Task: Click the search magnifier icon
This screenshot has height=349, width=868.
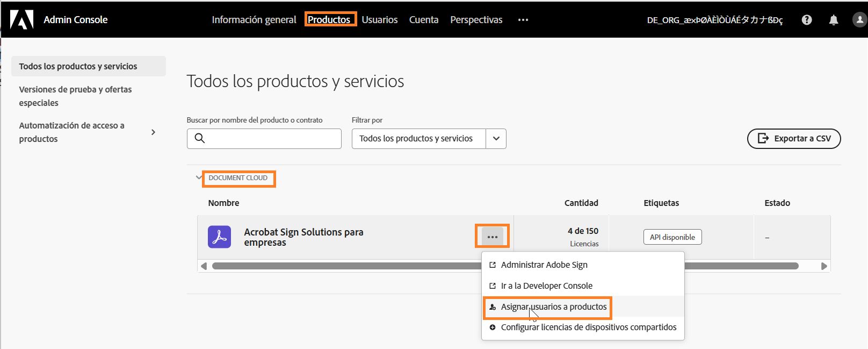Action: pyautogui.click(x=200, y=138)
